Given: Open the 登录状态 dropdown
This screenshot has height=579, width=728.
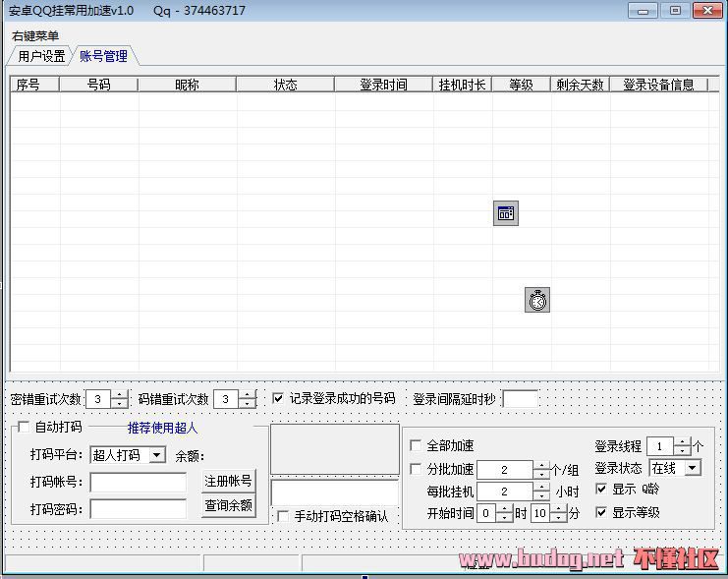Looking at the screenshot, I should (x=693, y=468).
